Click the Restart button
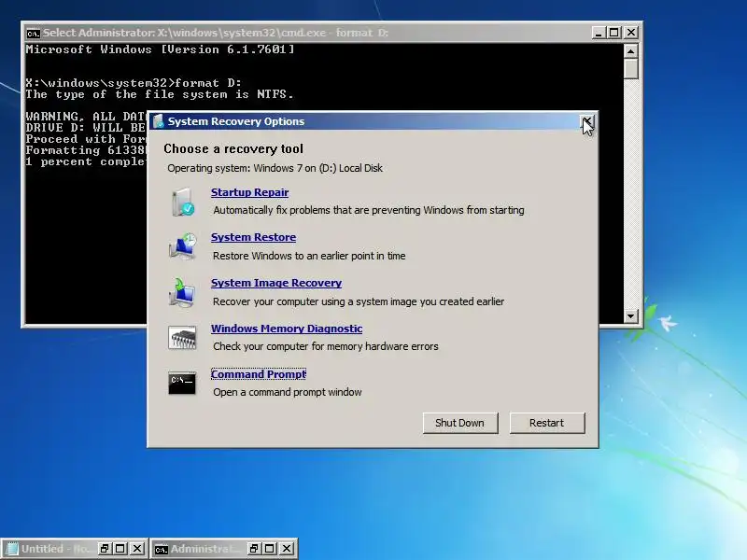Screen dimensions: 747x560 click(547, 423)
